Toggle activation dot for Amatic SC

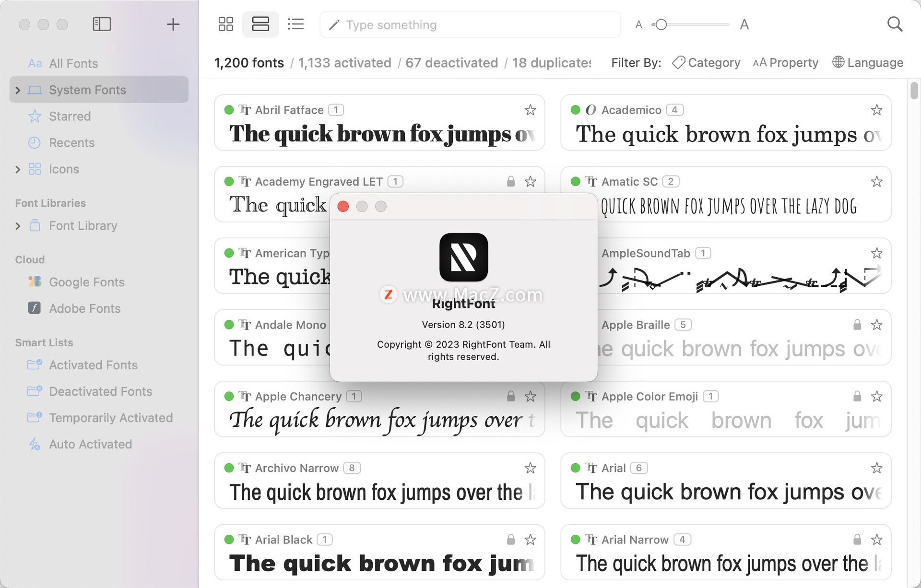[x=575, y=181]
